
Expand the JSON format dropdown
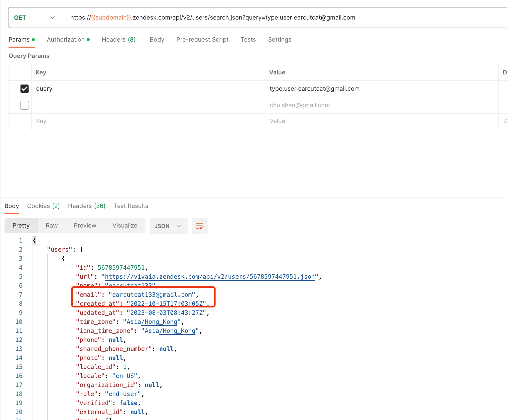(x=168, y=226)
